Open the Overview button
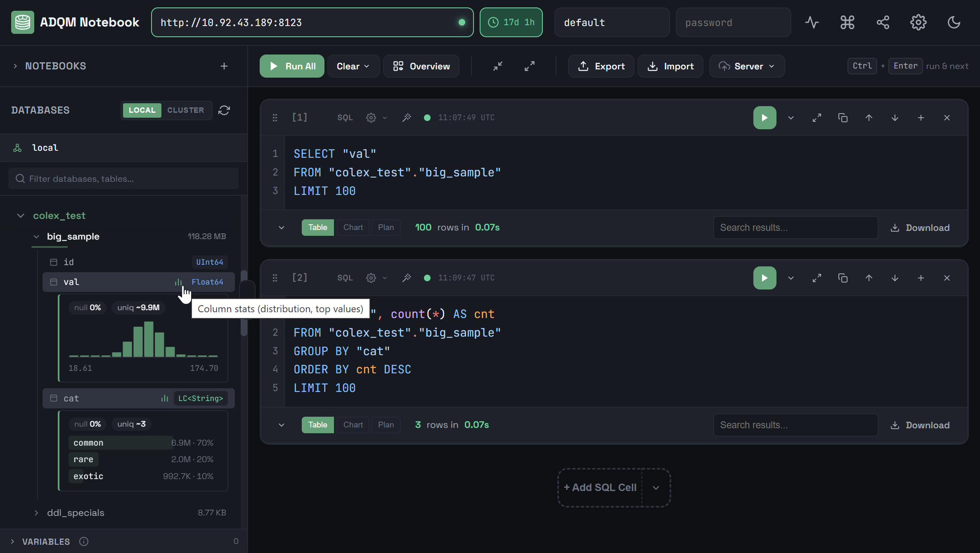980x553 pixels. tap(421, 66)
